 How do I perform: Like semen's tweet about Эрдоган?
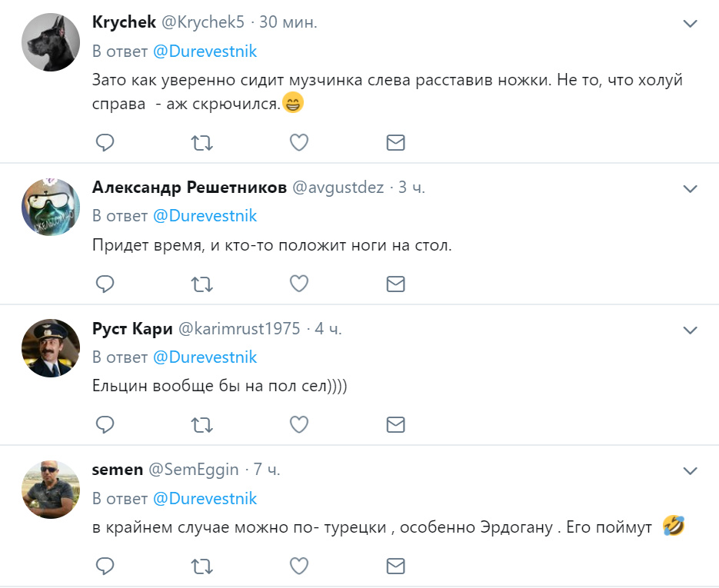pyautogui.click(x=298, y=566)
